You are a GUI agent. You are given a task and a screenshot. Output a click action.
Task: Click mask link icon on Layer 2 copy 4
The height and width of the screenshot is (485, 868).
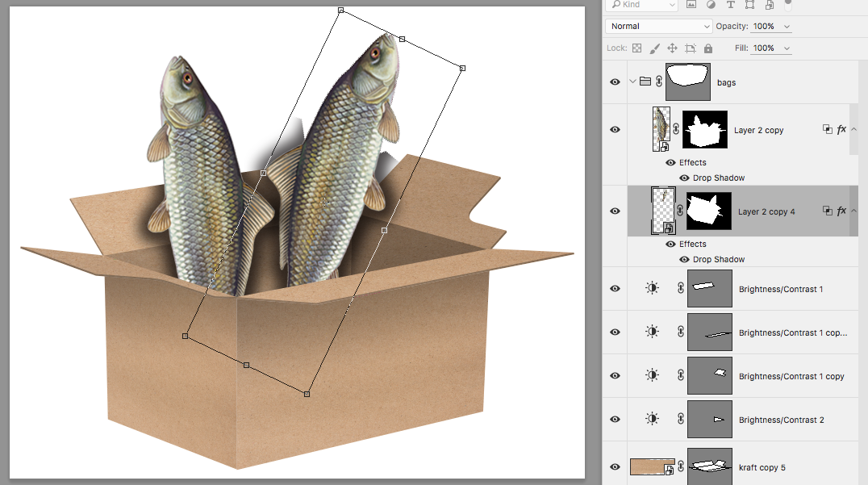point(680,211)
